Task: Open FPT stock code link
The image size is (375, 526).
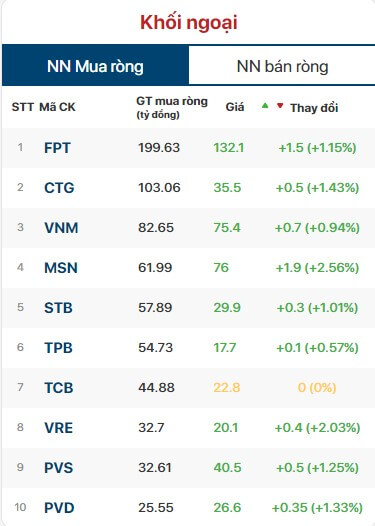Action: pyautogui.click(x=57, y=148)
